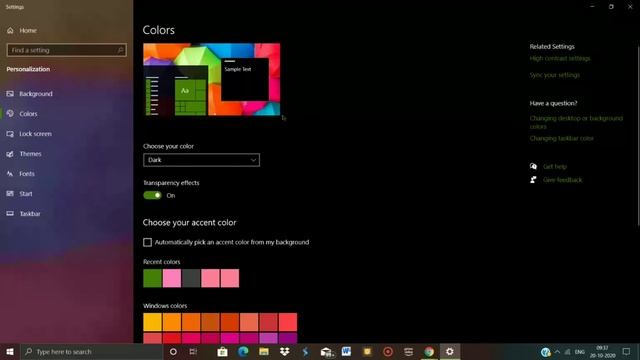Open the Windows Start menu button

(x=10, y=351)
